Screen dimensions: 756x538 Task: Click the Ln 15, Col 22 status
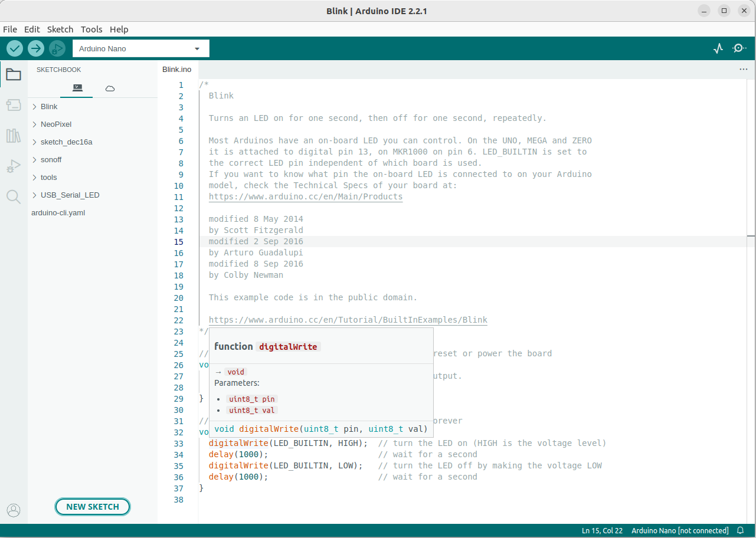point(602,531)
